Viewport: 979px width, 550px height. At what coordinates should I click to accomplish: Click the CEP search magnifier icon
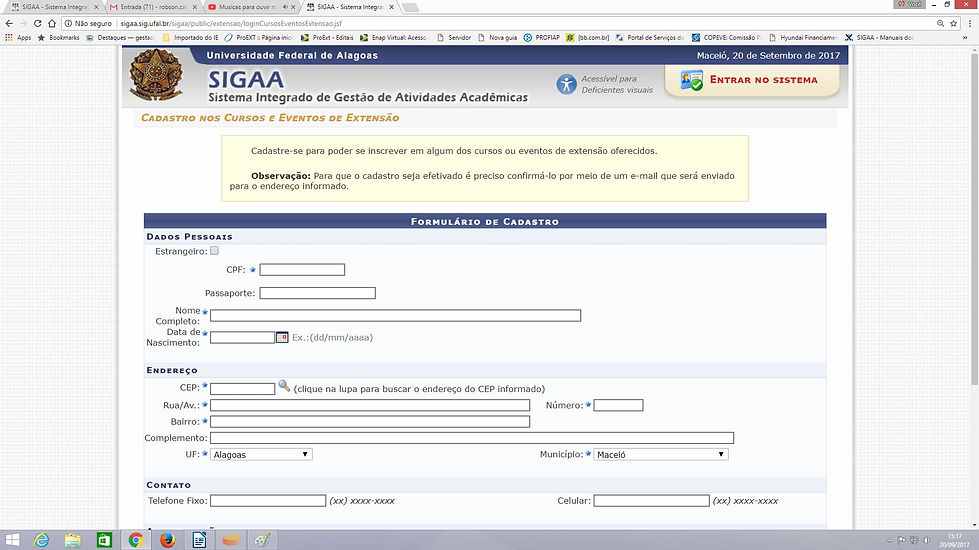tap(283, 386)
